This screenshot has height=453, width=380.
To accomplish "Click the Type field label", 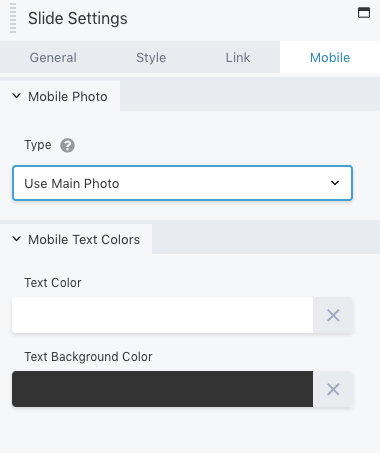I will pos(38,145).
